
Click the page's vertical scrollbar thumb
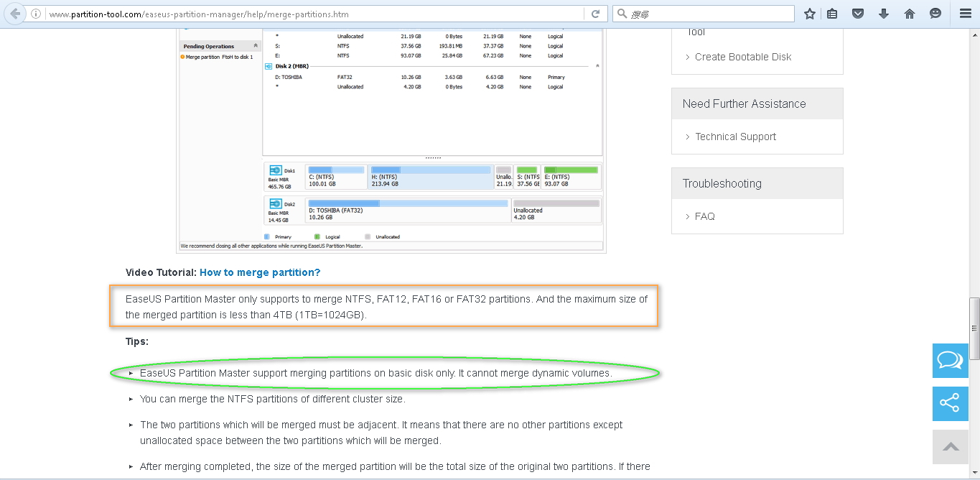974,328
